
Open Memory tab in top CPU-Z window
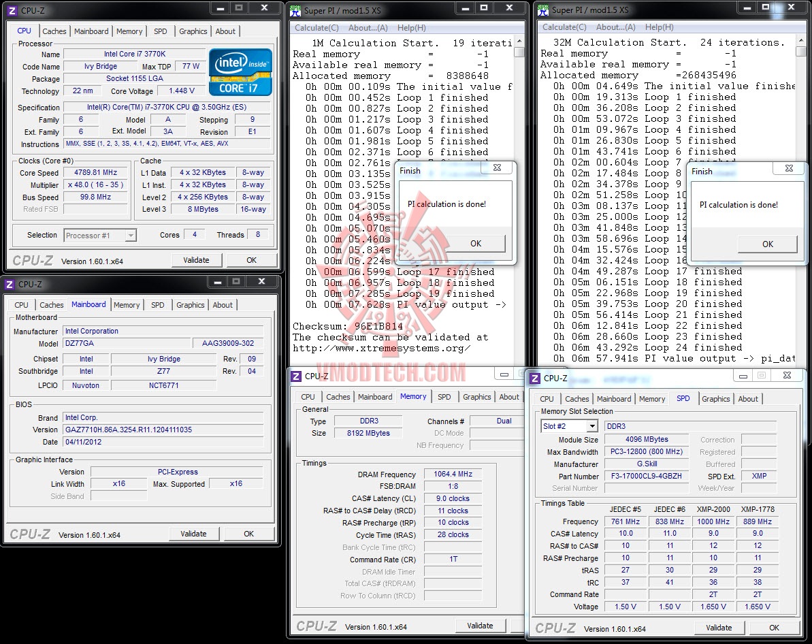tap(129, 31)
